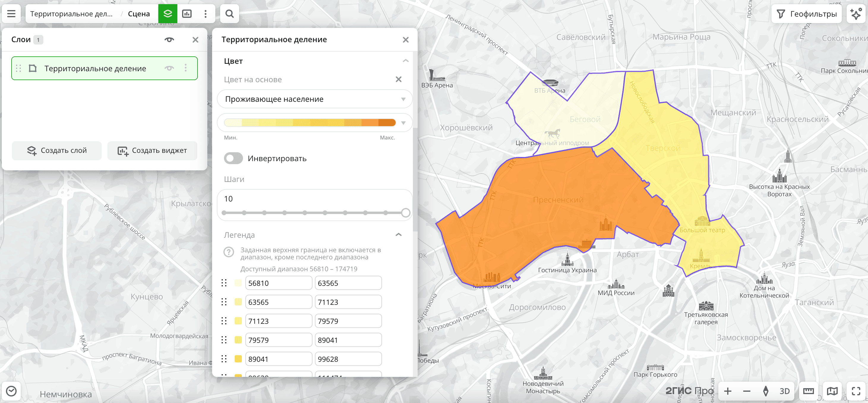Screen dimensions: 868x403
Task: Expand the color gradient palette dropdown
Action: 403,123
